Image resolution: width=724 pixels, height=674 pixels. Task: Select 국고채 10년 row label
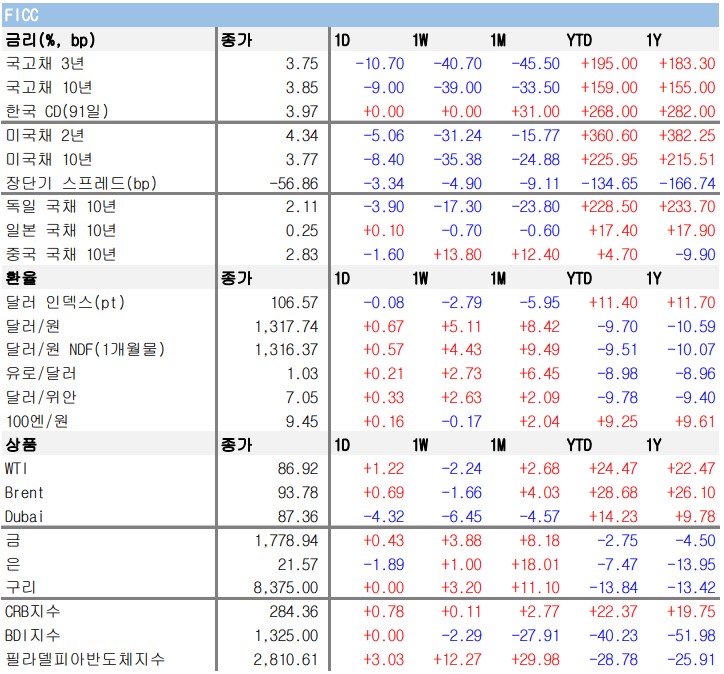point(49,88)
